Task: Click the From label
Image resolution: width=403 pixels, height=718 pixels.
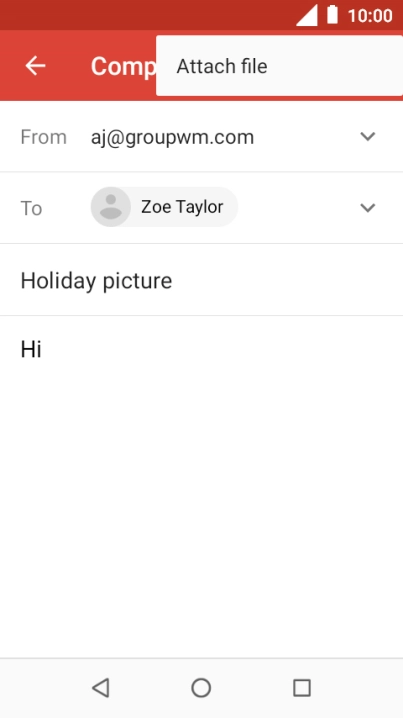Action: coord(44,137)
